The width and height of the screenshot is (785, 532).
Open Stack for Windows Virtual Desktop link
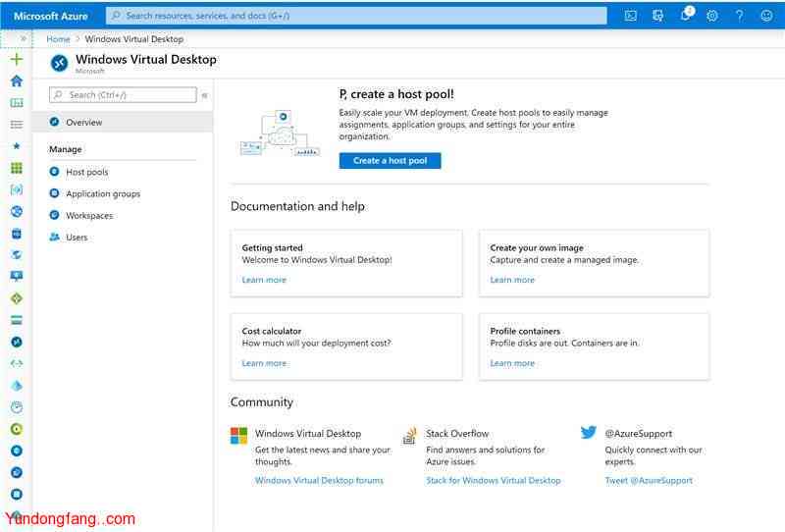(494, 480)
